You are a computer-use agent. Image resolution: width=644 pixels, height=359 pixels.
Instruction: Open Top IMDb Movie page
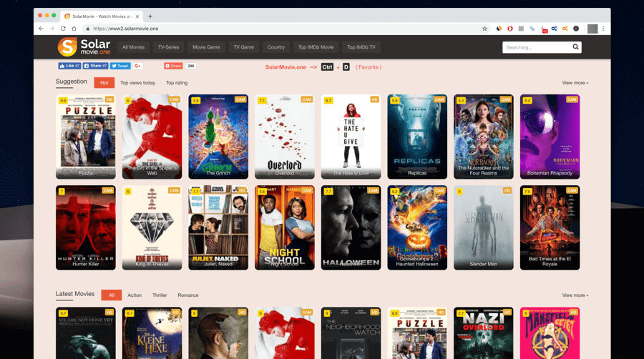click(x=316, y=47)
